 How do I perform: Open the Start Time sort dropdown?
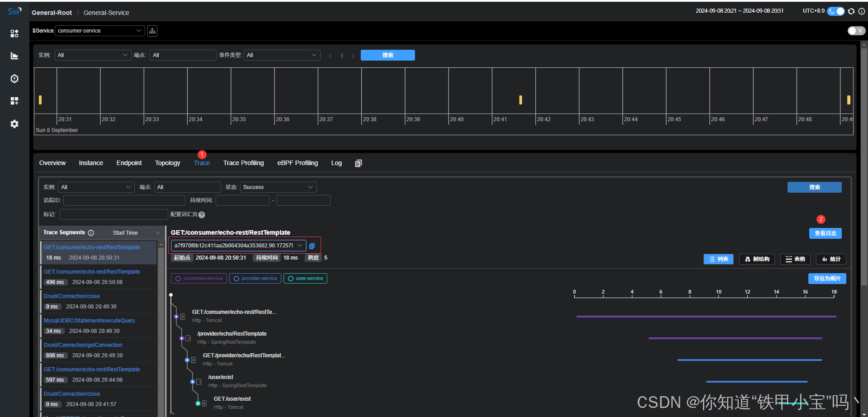pos(137,233)
